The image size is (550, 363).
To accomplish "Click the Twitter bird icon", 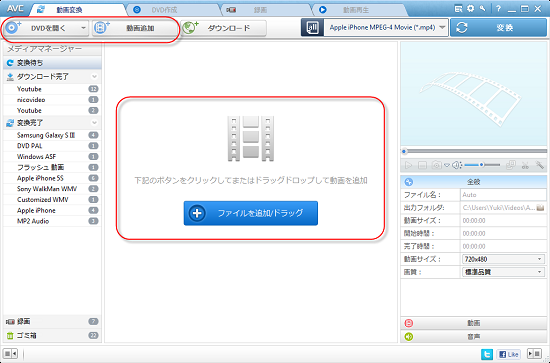I will (x=487, y=354).
